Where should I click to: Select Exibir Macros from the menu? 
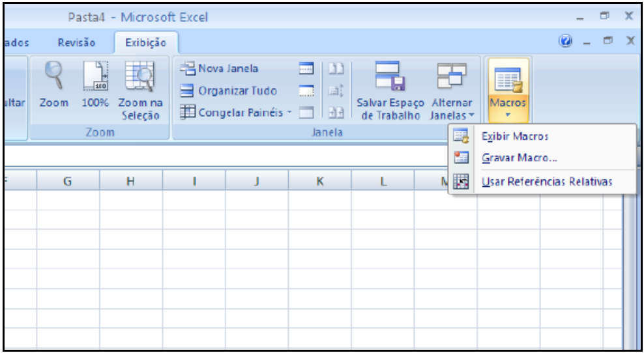point(514,137)
